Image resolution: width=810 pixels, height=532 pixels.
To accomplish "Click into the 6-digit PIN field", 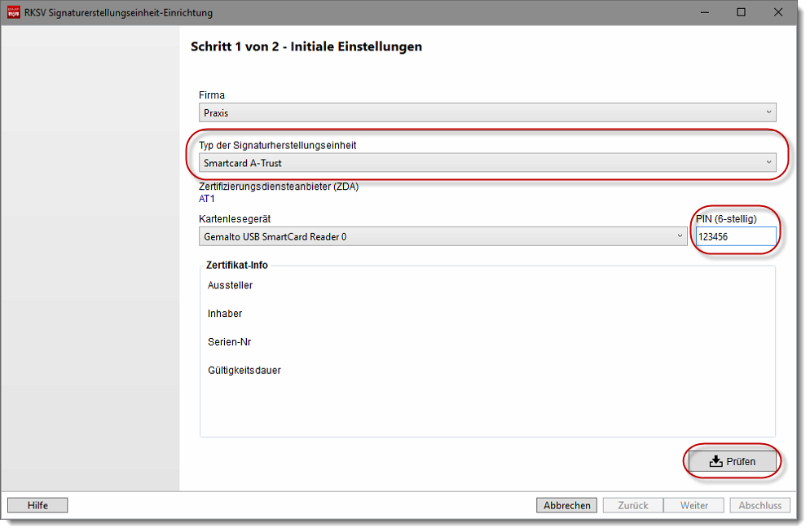I will tap(735, 236).
